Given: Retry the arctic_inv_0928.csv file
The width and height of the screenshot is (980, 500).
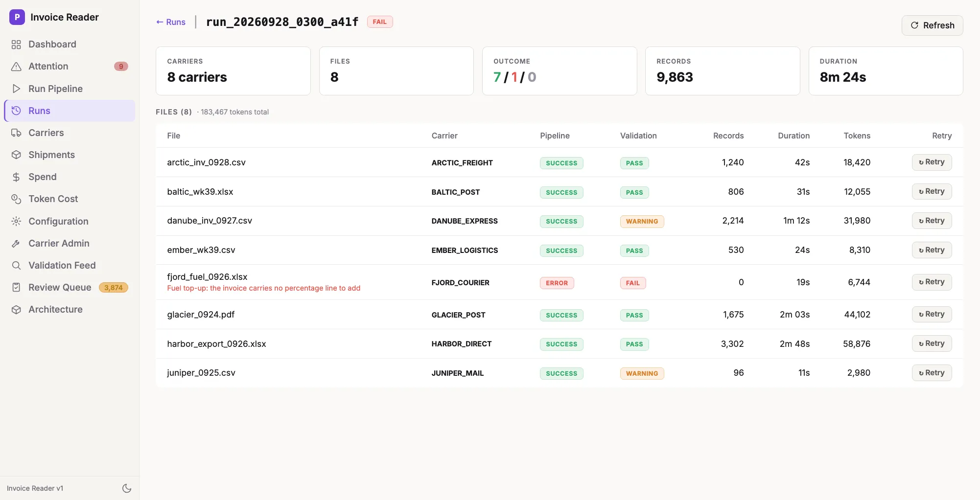Looking at the screenshot, I should [x=932, y=162].
